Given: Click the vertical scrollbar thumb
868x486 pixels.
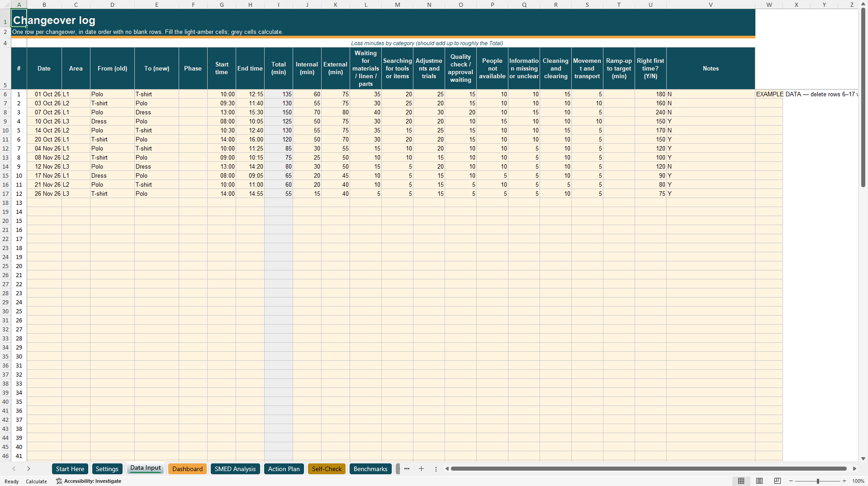Looking at the screenshot, I should coord(863,97).
